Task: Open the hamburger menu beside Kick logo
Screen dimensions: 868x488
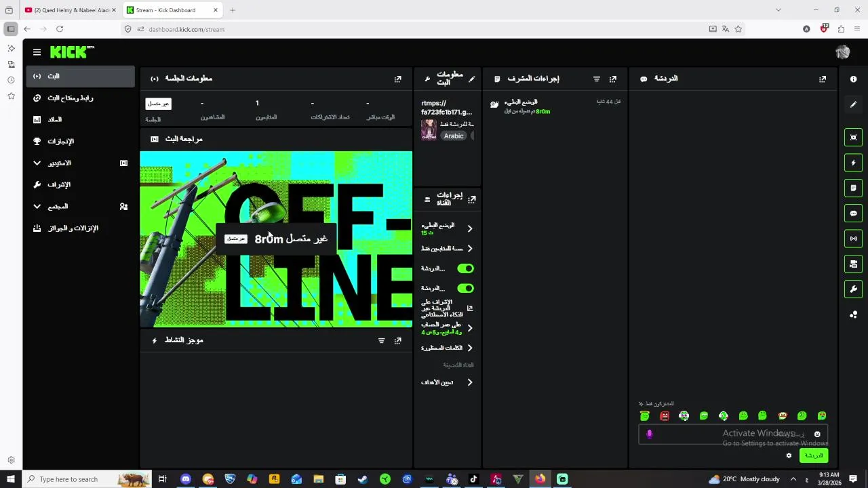Action: 37,52
